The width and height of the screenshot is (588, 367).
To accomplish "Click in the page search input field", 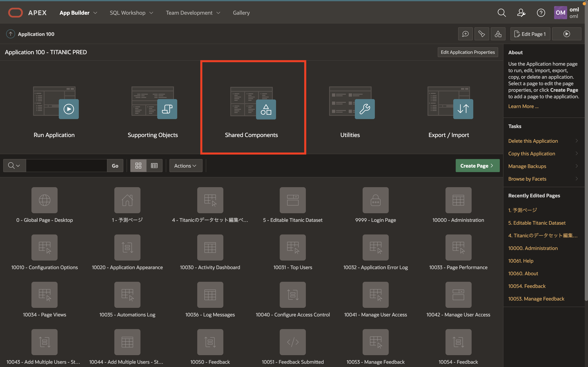I will [x=66, y=166].
